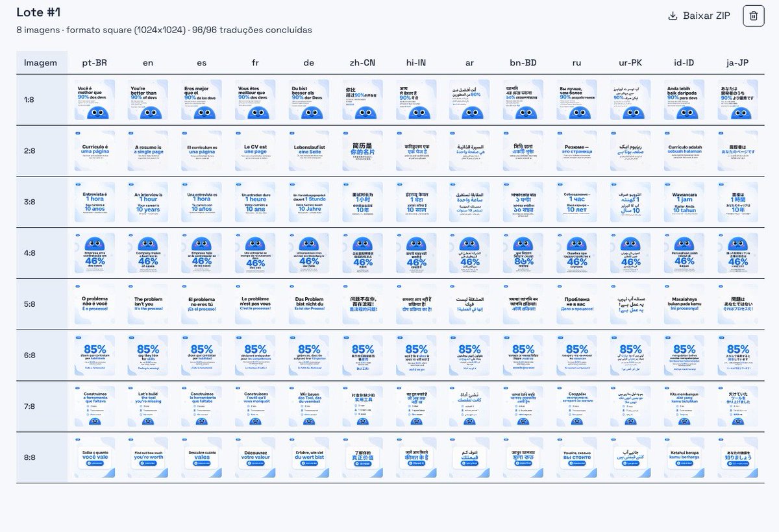
Task: Open the de thumbnail in row 4:8
Action: click(309, 253)
